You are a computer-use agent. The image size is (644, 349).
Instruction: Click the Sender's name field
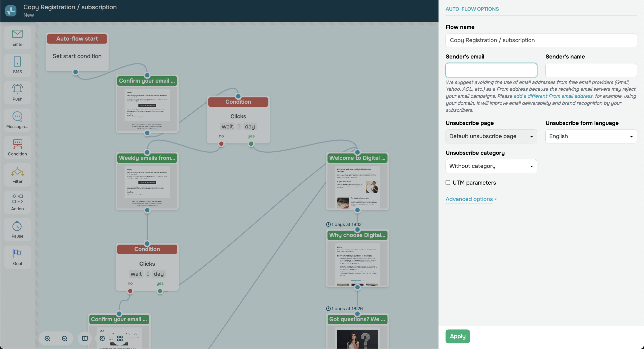(x=591, y=70)
